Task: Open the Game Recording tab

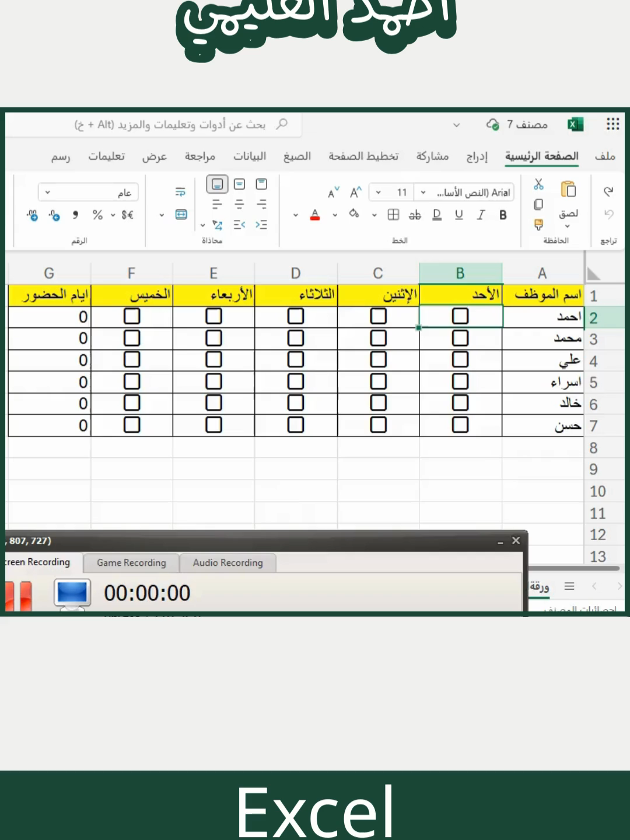Action: (x=131, y=563)
